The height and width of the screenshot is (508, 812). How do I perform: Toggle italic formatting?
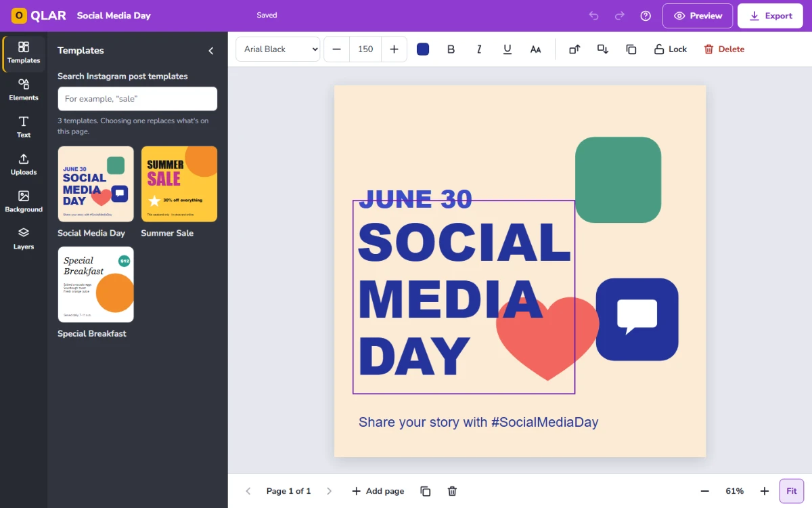479,49
